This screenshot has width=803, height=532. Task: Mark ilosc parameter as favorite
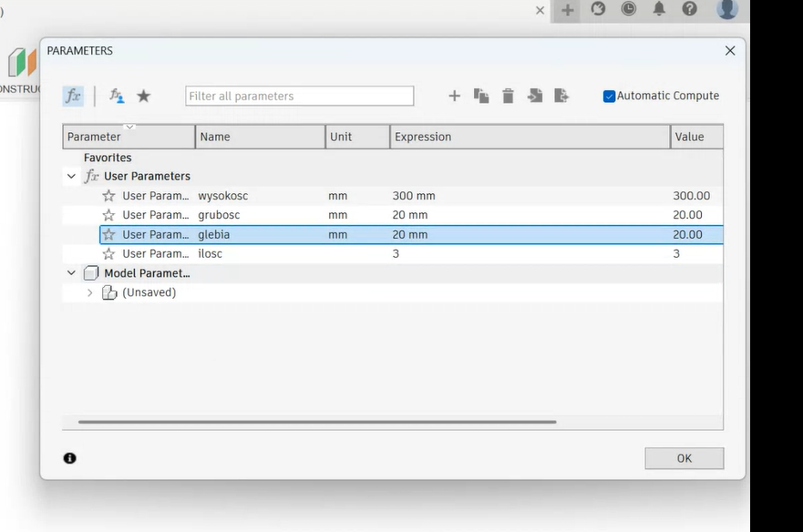click(x=108, y=254)
